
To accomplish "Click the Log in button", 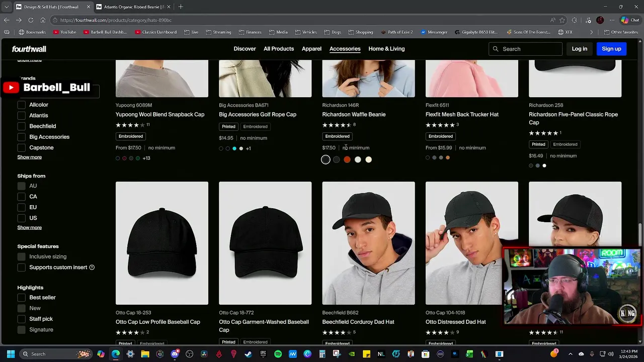I will click(x=580, y=49).
